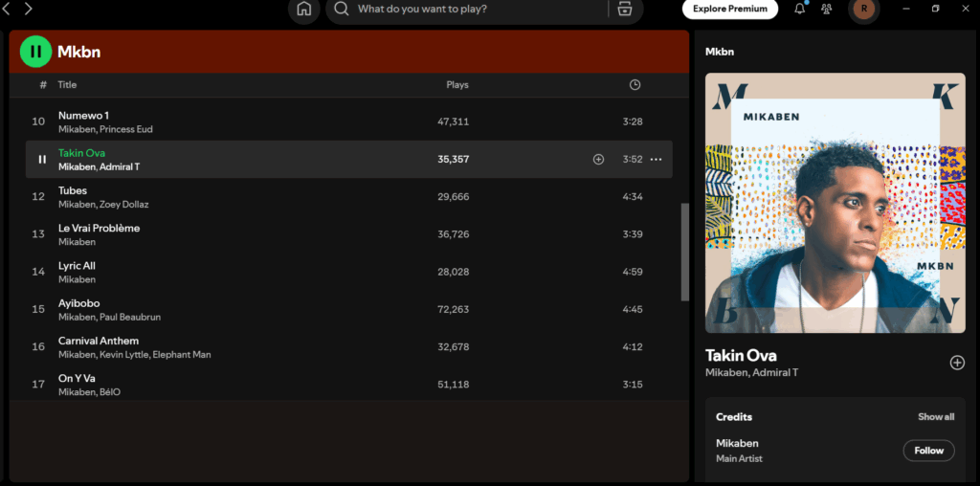Open the Home page icon
Image resolution: width=980 pixels, height=486 pixels.
(304, 9)
